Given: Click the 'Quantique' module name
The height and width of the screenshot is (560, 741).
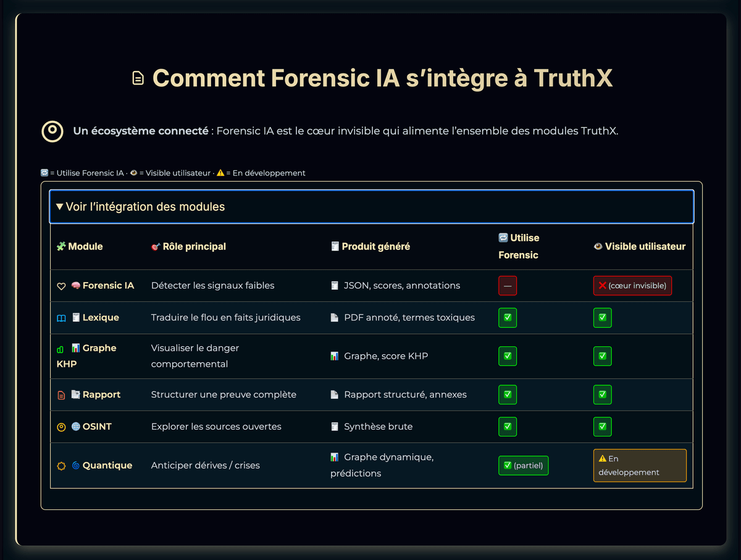Looking at the screenshot, I should (107, 466).
